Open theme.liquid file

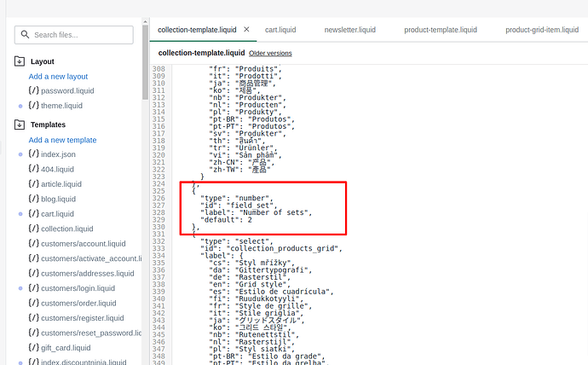(x=61, y=106)
